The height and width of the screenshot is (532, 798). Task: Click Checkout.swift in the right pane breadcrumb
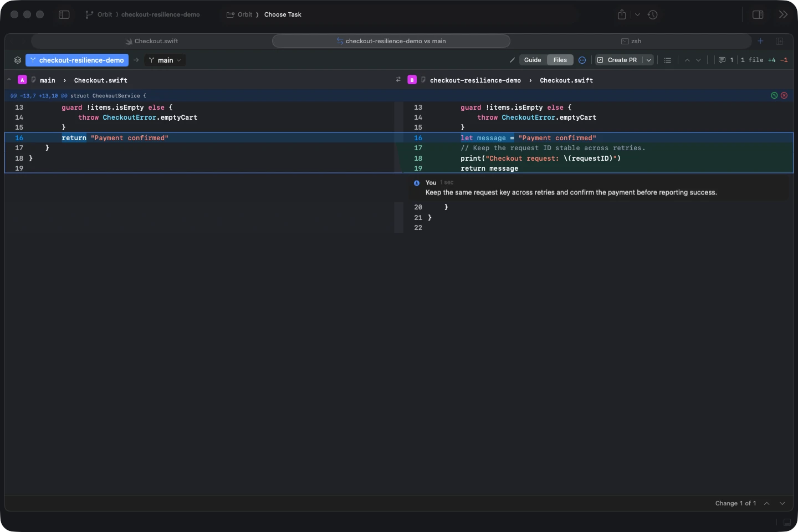click(566, 80)
